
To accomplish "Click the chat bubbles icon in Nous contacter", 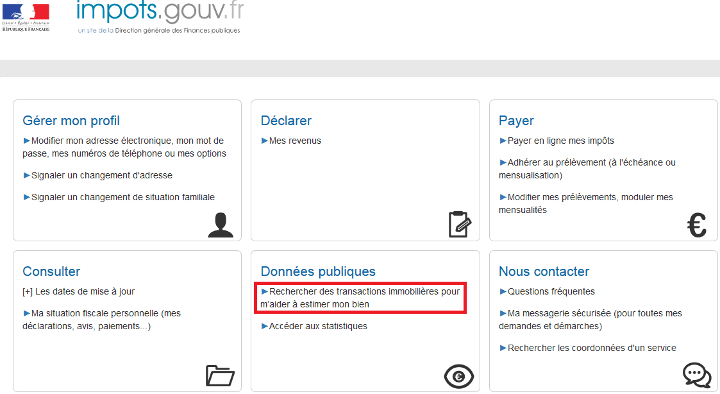I will [697, 375].
